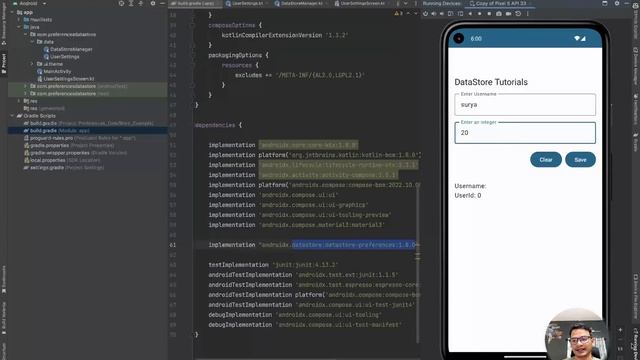The width and height of the screenshot is (640, 360).
Task: Select gradle.properties file
Action: (x=69, y=145)
